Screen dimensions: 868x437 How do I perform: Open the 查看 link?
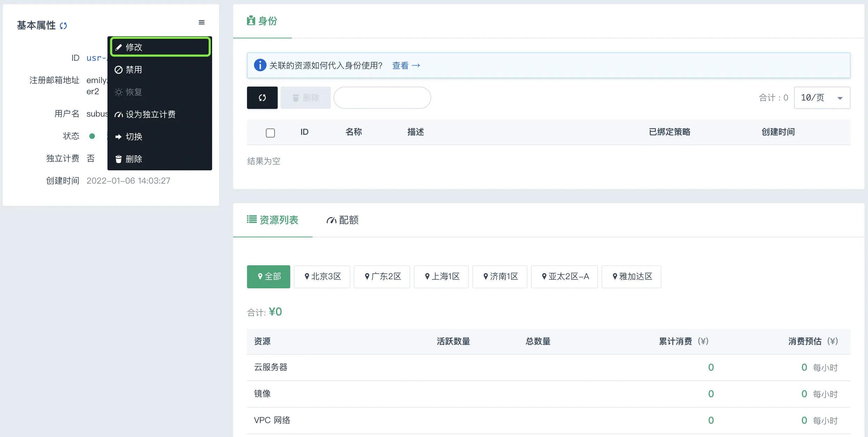point(406,65)
